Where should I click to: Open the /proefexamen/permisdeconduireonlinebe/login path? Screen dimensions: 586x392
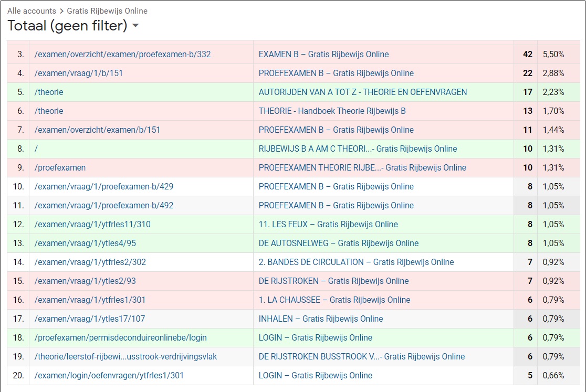point(120,337)
